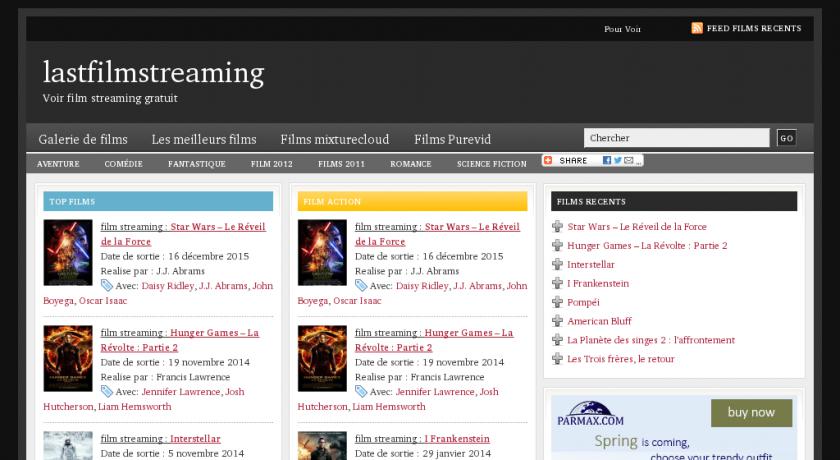The height and width of the screenshot is (460, 840).
Task: Click plus icon beside Pompéi
Action: click(x=557, y=302)
